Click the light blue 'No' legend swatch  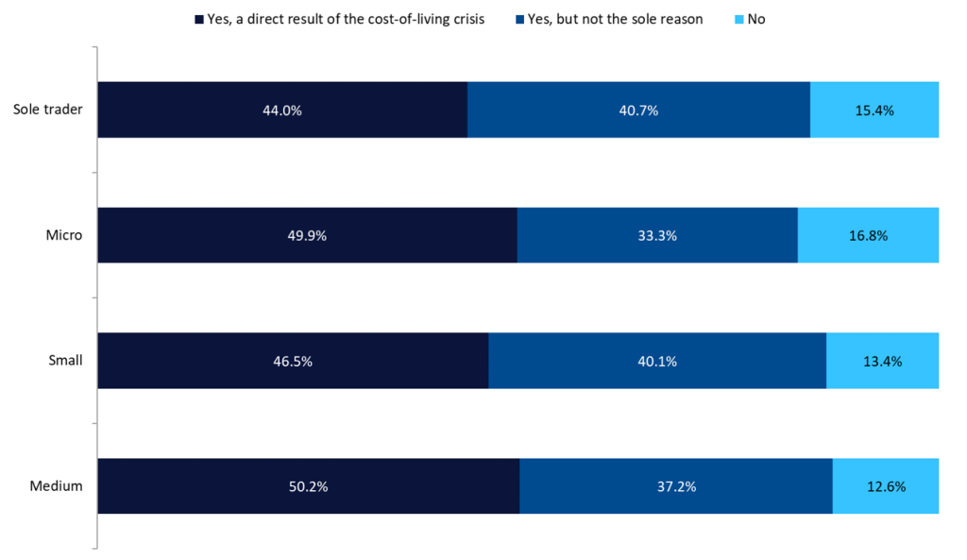pyautogui.click(x=739, y=20)
